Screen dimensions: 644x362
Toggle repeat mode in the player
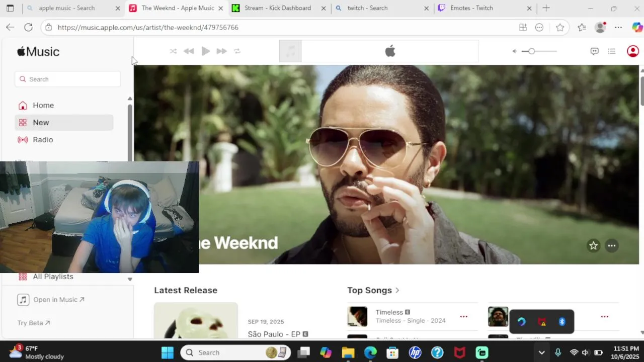[237, 51]
